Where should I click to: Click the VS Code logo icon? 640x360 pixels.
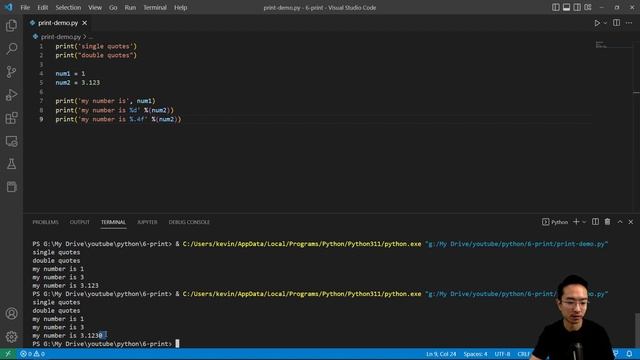pos(9,7)
